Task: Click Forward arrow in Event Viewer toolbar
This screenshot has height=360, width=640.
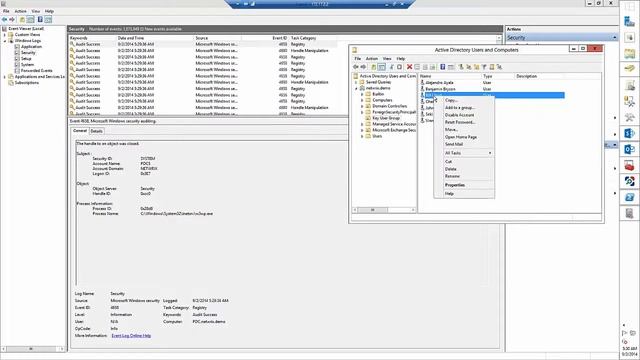Action: click(x=12, y=19)
